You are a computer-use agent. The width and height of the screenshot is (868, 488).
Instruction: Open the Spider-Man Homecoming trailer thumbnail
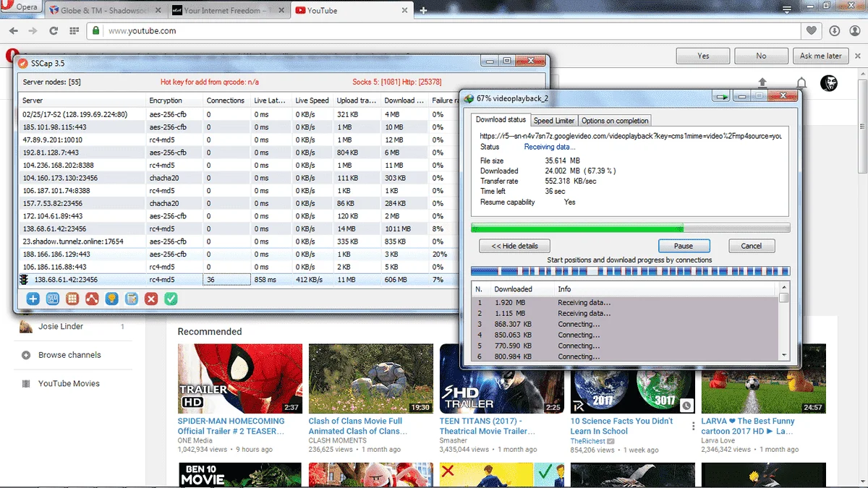point(240,378)
